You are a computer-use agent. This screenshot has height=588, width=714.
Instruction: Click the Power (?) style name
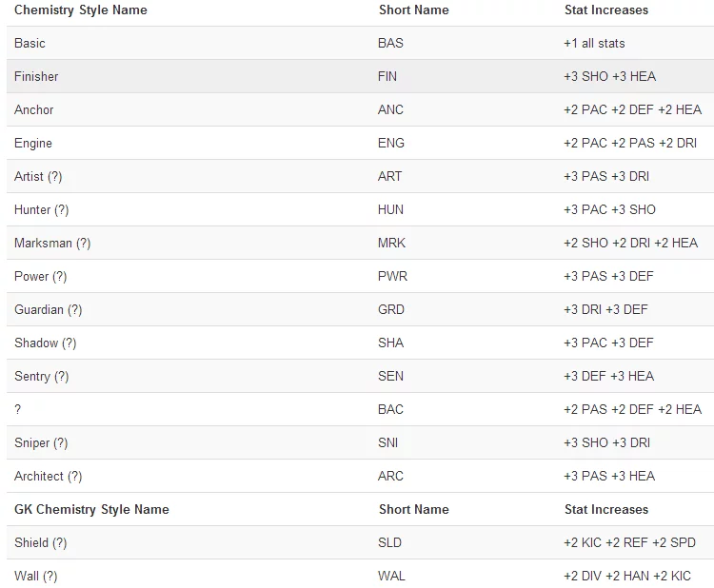[x=41, y=276]
